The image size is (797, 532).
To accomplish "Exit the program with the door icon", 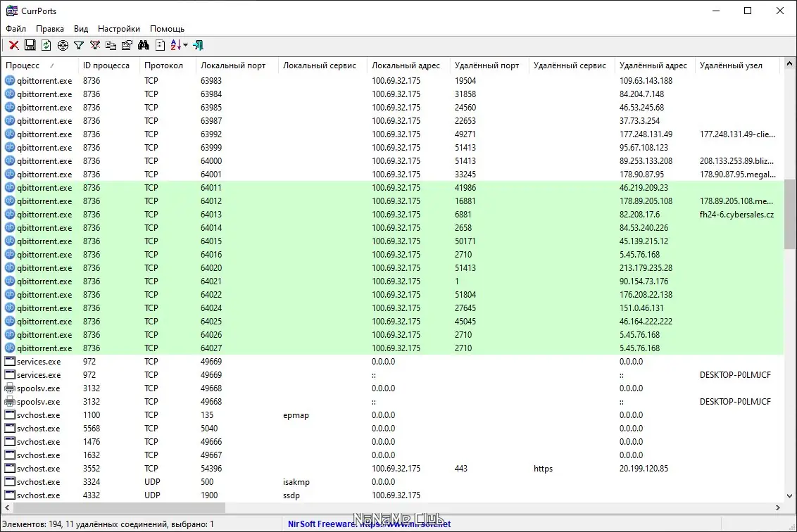I will (199, 45).
